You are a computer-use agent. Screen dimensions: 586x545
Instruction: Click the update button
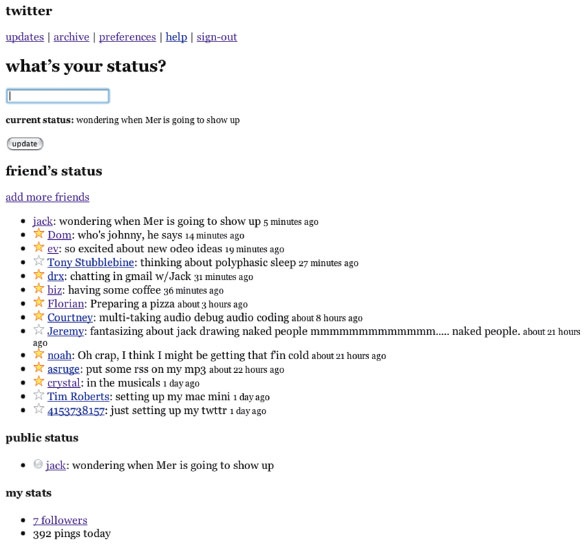(25, 144)
